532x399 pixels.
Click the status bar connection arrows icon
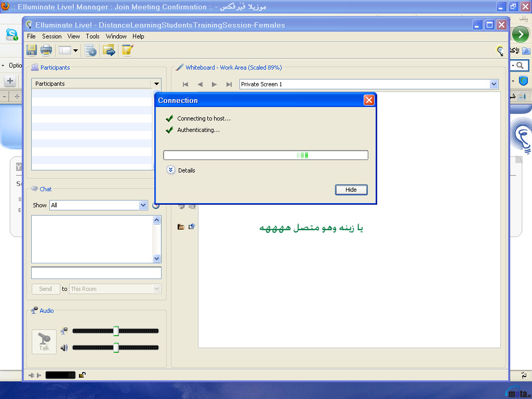coord(35,375)
